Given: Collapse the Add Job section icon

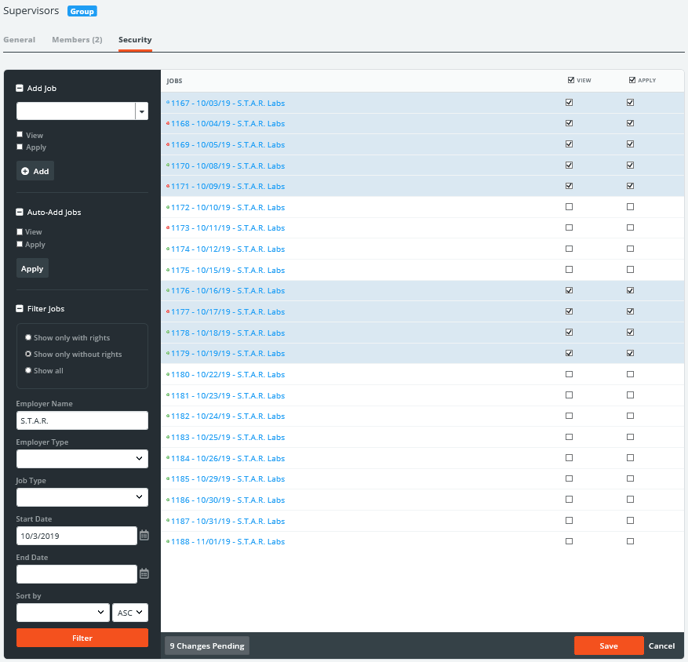Looking at the screenshot, I should (20, 88).
